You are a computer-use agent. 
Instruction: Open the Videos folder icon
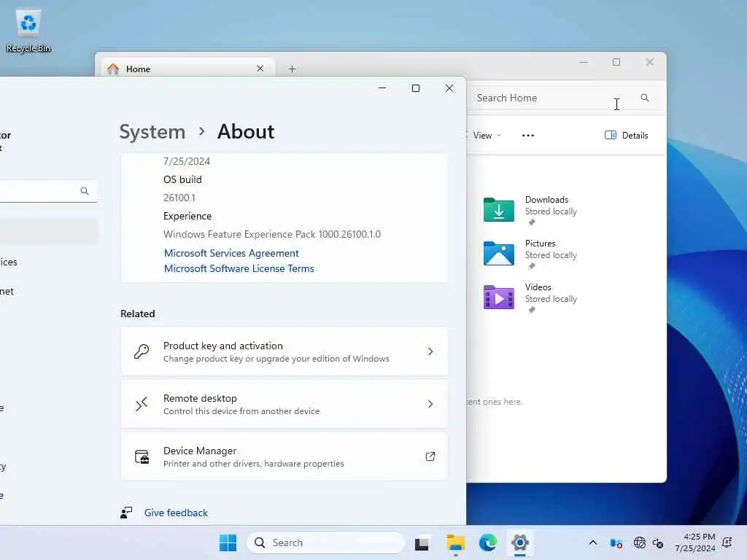(x=499, y=297)
